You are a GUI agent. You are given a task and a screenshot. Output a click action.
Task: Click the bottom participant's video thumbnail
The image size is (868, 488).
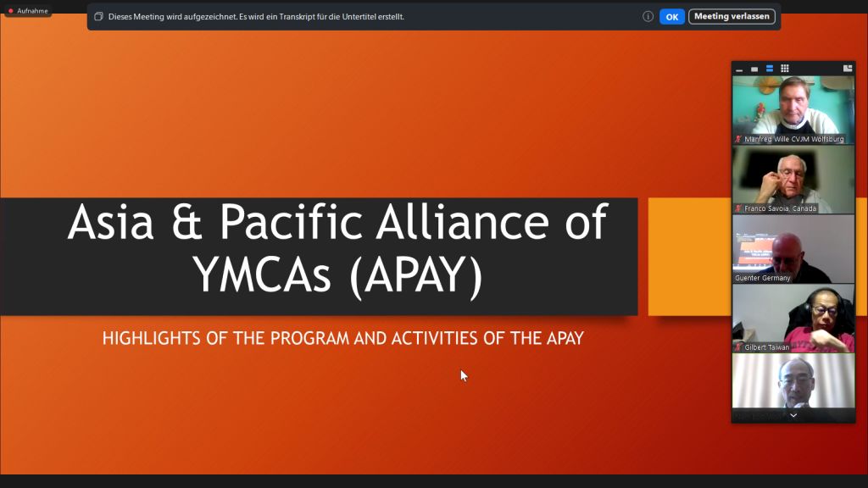pos(793,381)
